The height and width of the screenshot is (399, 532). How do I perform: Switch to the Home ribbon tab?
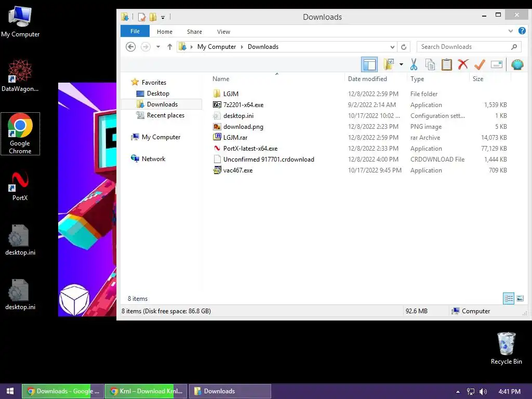click(165, 32)
